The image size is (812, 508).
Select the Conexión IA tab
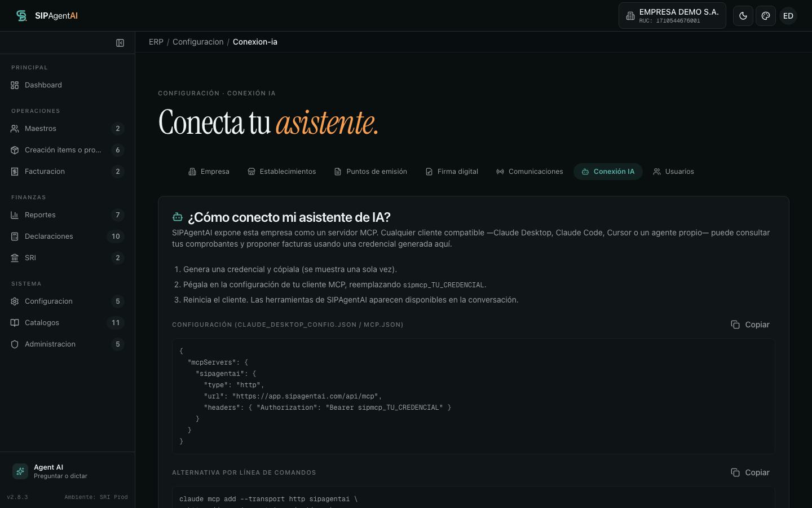click(x=608, y=172)
